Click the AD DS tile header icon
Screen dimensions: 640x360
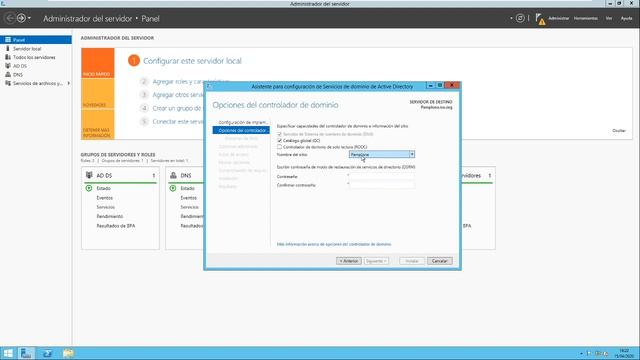point(89,175)
